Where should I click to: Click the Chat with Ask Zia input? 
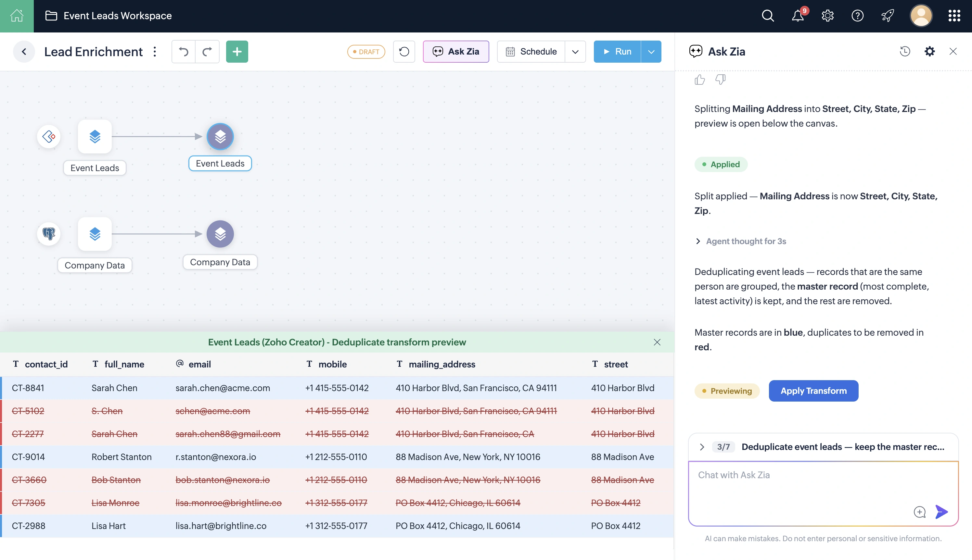[x=823, y=494]
